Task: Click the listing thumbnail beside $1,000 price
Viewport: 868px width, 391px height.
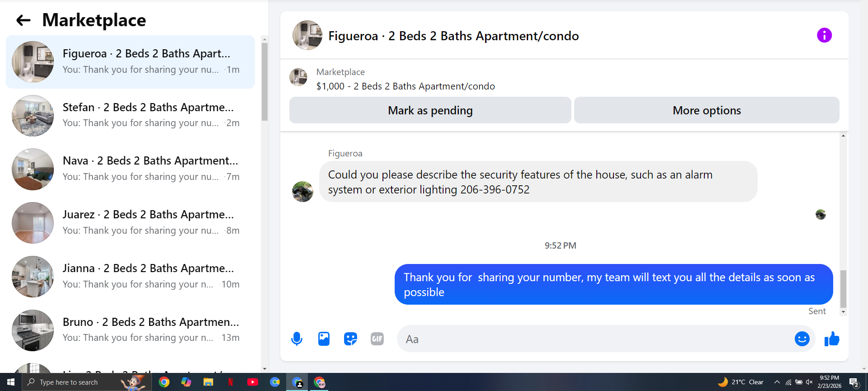Action: (x=298, y=77)
